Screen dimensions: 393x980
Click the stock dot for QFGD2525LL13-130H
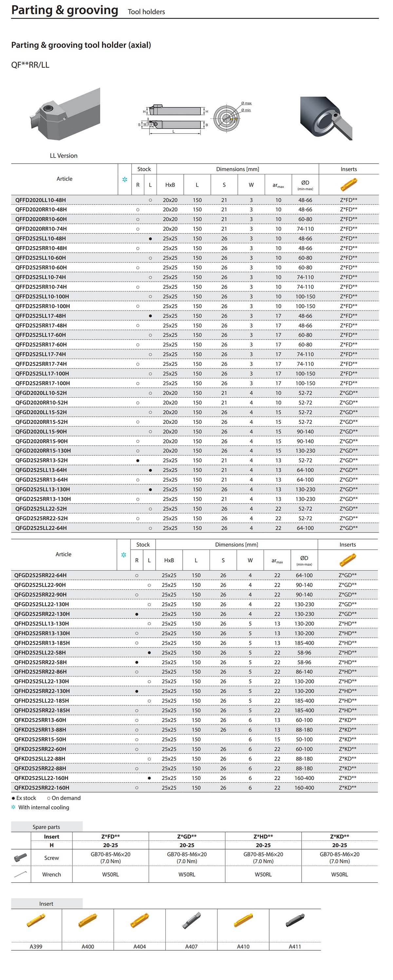150,489
